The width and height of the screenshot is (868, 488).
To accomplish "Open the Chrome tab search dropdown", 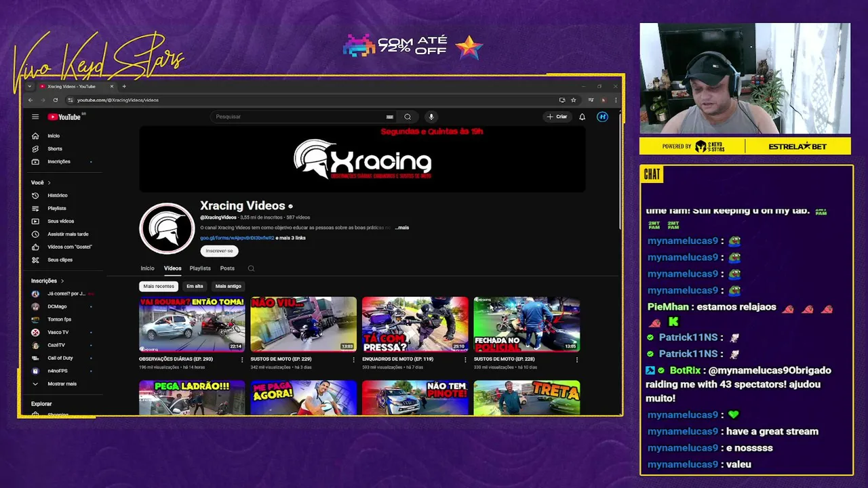I will [x=29, y=86].
